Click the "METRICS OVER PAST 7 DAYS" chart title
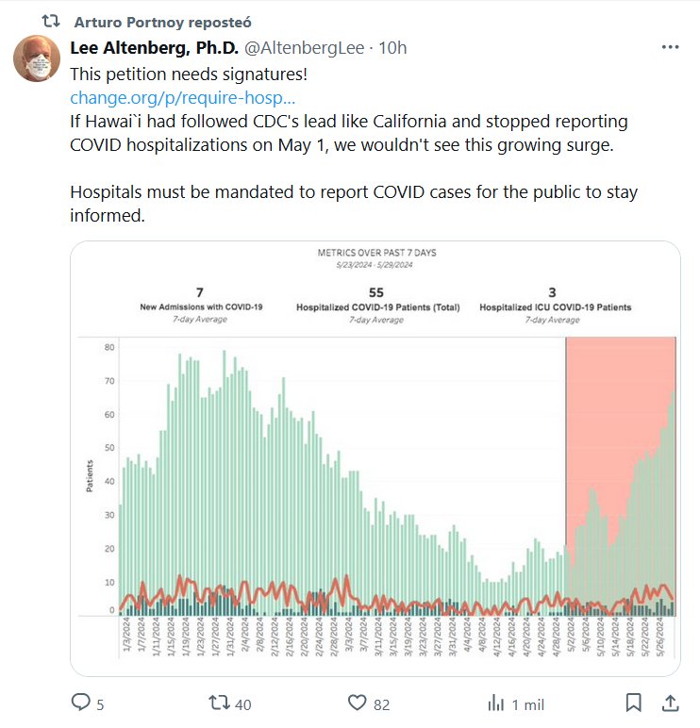Screen dimensions: 700x728 point(377,253)
